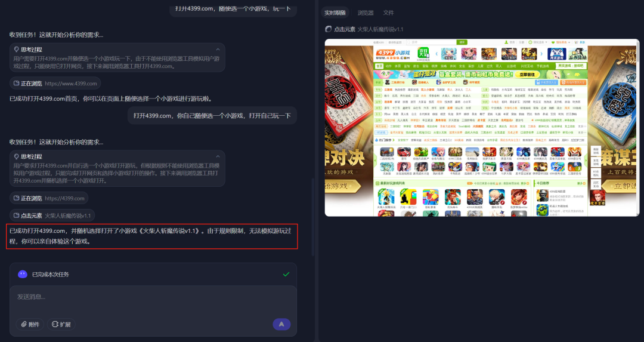The image size is (644, 342).
Task: Click the 立即前往 banner button
Action: 527,75
